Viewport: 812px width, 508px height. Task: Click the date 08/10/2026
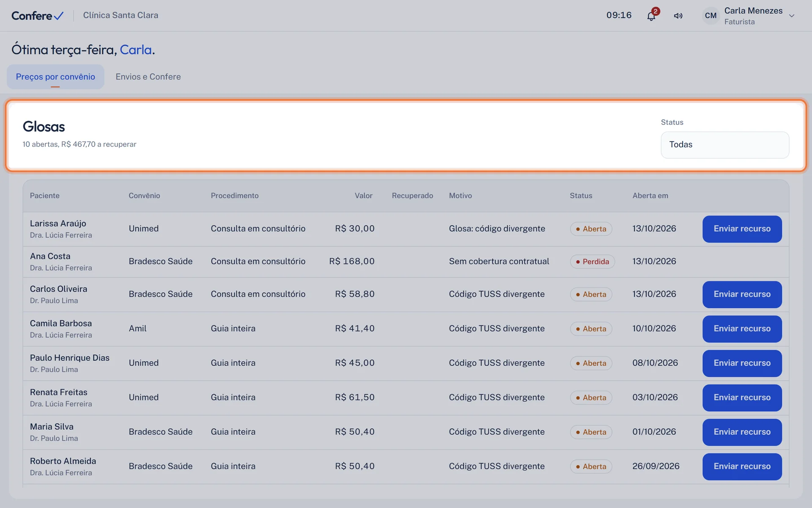[x=655, y=363]
